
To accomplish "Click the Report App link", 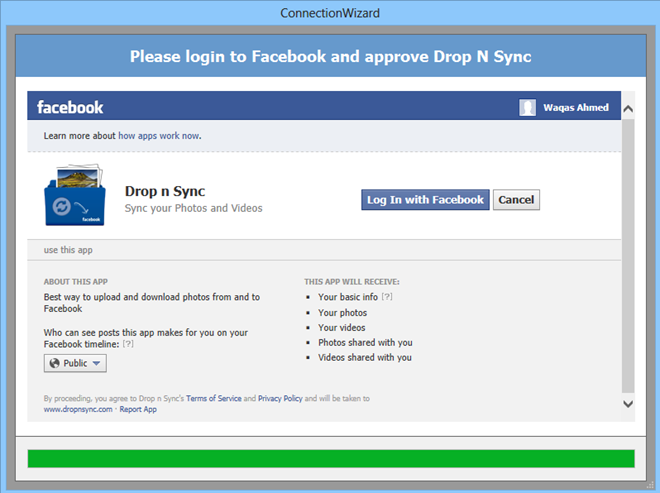I will tap(138, 409).
